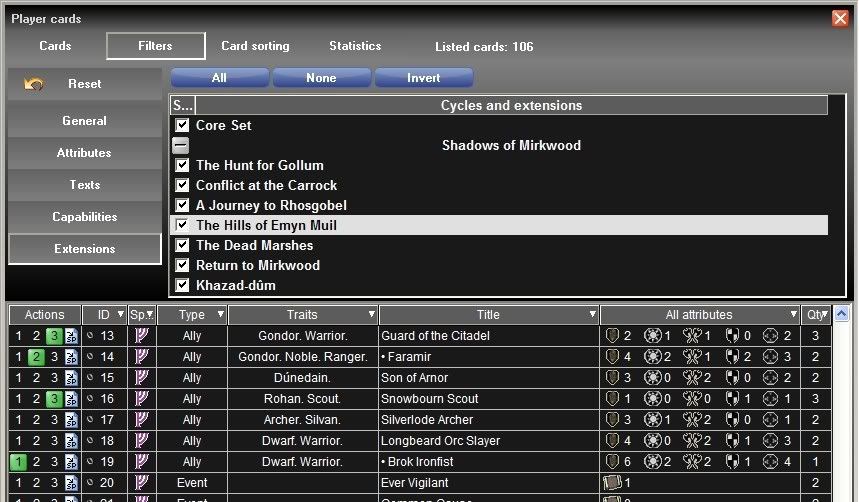This screenshot has width=859, height=502.
Task: Toggle Return to Mirkwood checkbox
Action: [x=182, y=265]
